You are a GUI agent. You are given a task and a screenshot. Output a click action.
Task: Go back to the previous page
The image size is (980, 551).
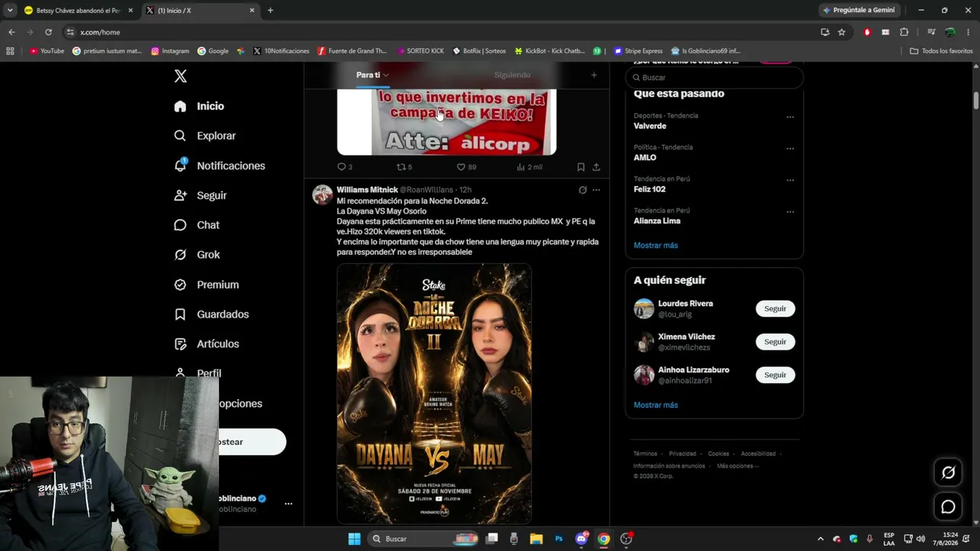click(11, 32)
